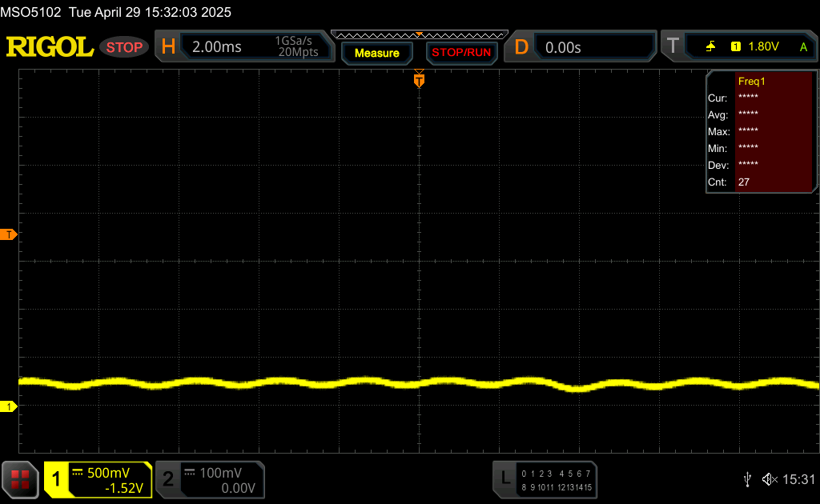Toggle channel 1 label
Image resolution: width=820 pixels, height=504 pixels.
56,479
